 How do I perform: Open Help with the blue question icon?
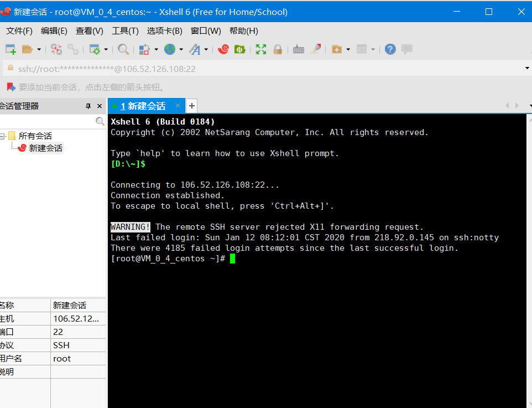pyautogui.click(x=390, y=49)
